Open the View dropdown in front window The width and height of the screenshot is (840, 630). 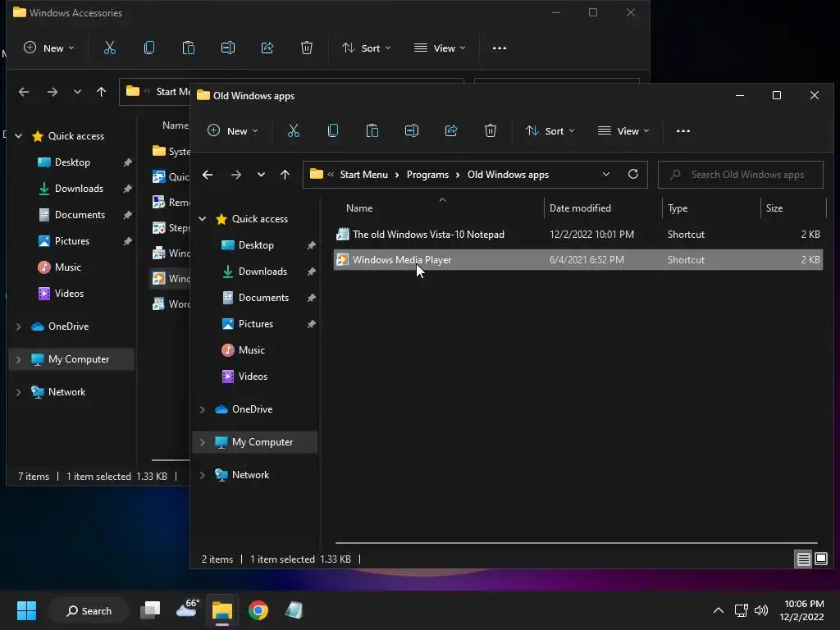pyautogui.click(x=623, y=131)
